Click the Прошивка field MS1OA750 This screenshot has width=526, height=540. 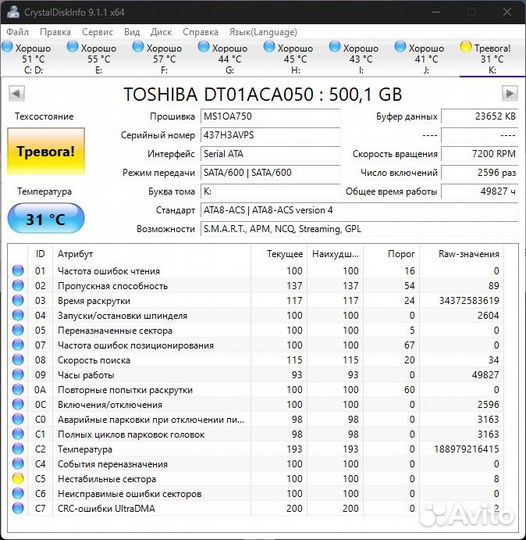pos(270,116)
